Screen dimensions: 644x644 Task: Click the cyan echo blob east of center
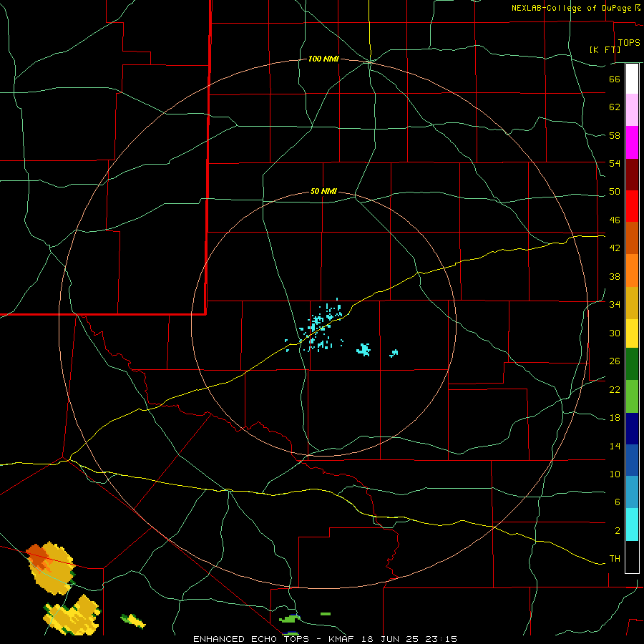[x=364, y=349]
